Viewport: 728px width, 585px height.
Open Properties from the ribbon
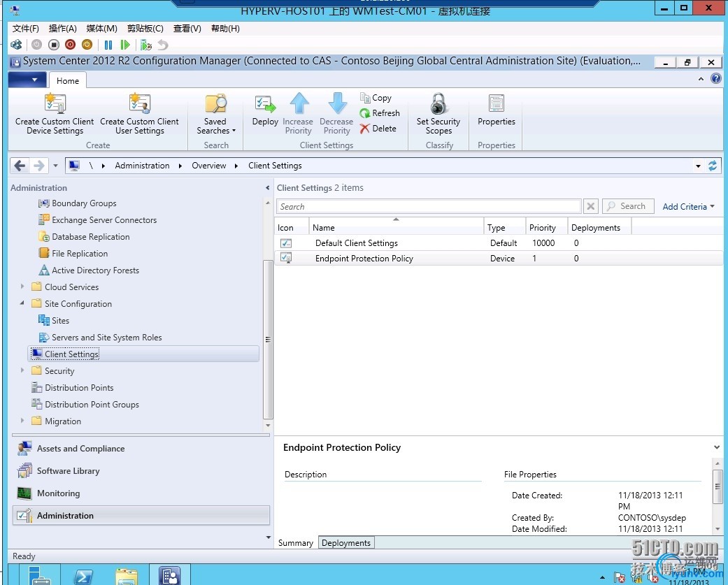497,110
